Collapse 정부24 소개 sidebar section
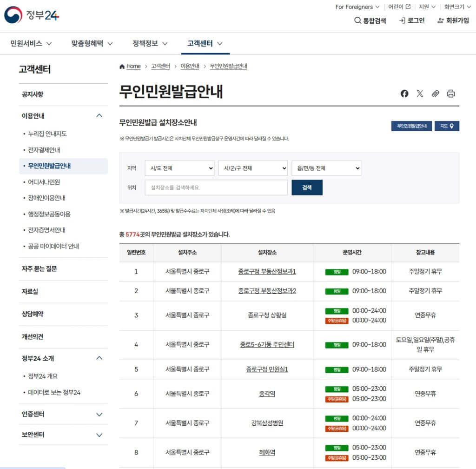 (x=99, y=358)
